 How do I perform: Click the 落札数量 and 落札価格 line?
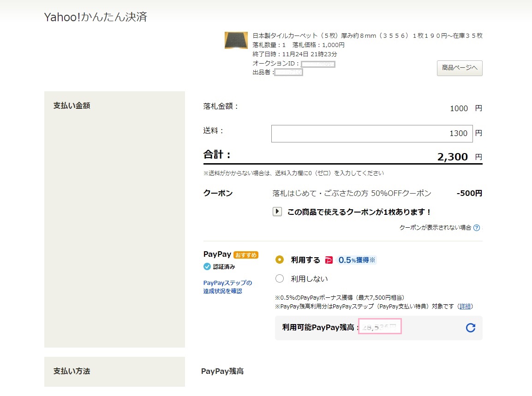click(x=299, y=45)
